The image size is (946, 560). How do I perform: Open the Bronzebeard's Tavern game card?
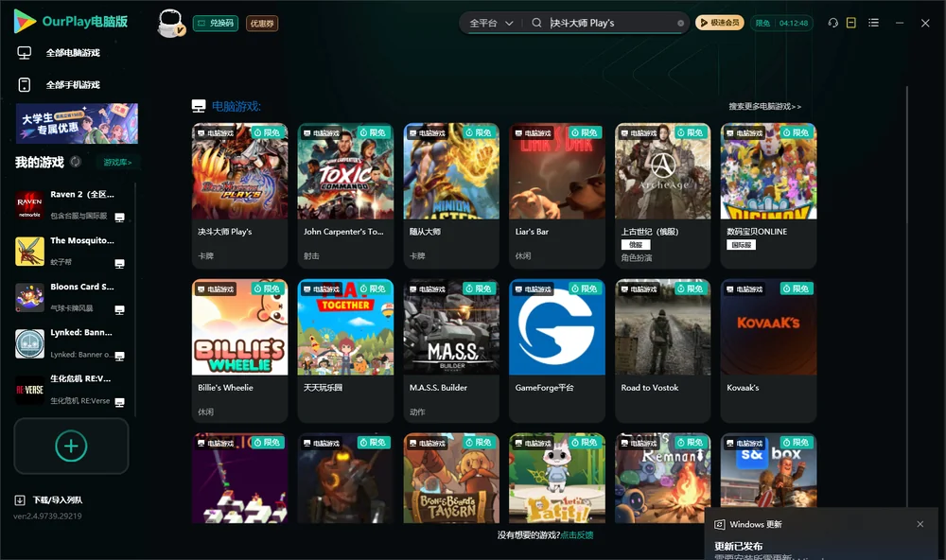pyautogui.click(x=451, y=478)
